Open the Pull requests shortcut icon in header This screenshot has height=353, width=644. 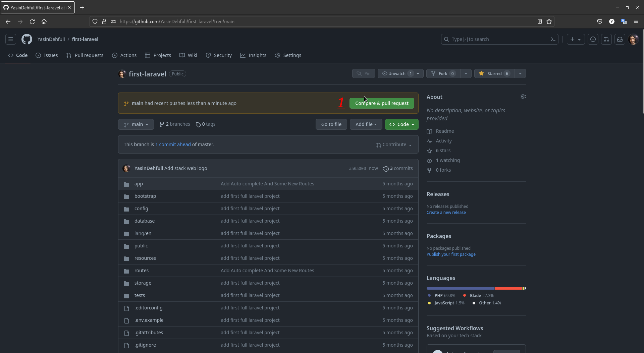click(606, 39)
